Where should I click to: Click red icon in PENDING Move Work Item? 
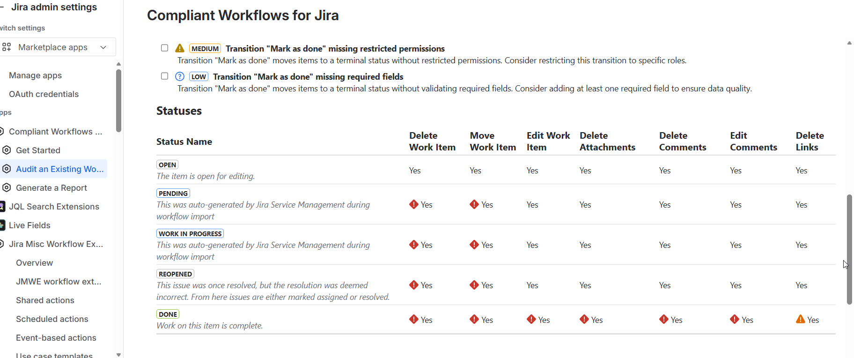coord(474,204)
